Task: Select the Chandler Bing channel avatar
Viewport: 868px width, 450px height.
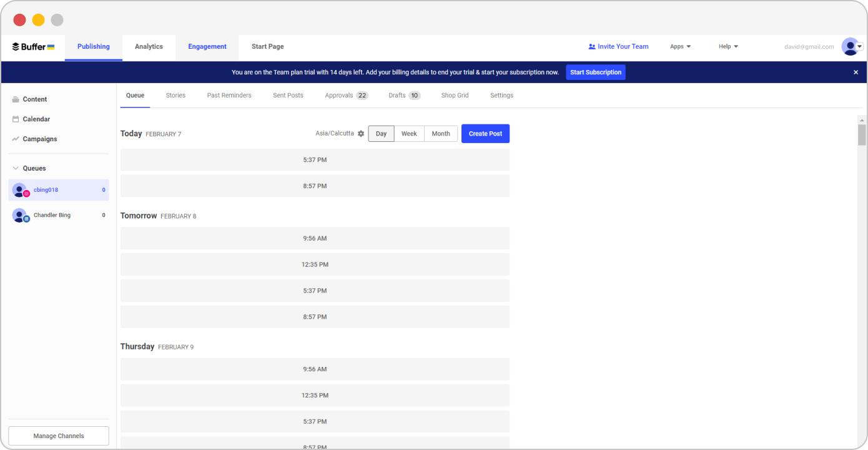Action: pos(20,216)
